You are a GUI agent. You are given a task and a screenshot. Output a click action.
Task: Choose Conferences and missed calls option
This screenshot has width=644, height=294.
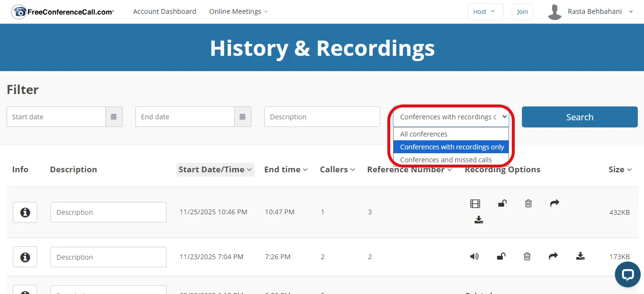[x=446, y=160]
